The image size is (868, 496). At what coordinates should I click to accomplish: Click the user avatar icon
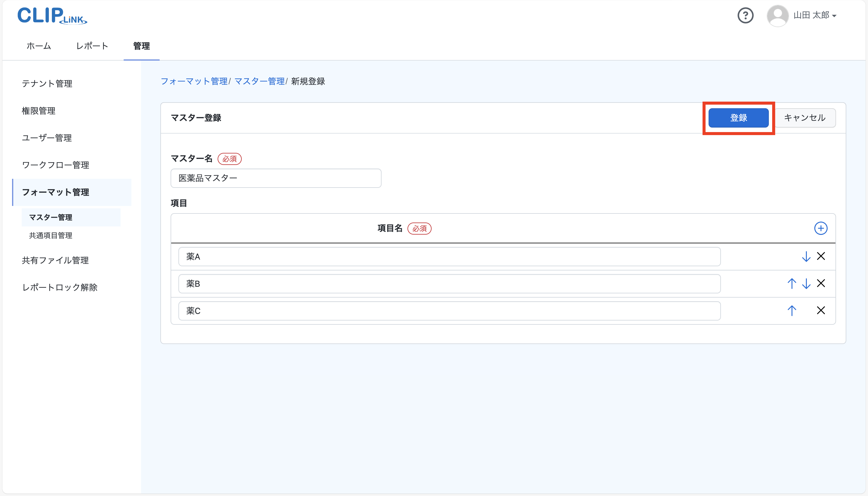tap(777, 15)
